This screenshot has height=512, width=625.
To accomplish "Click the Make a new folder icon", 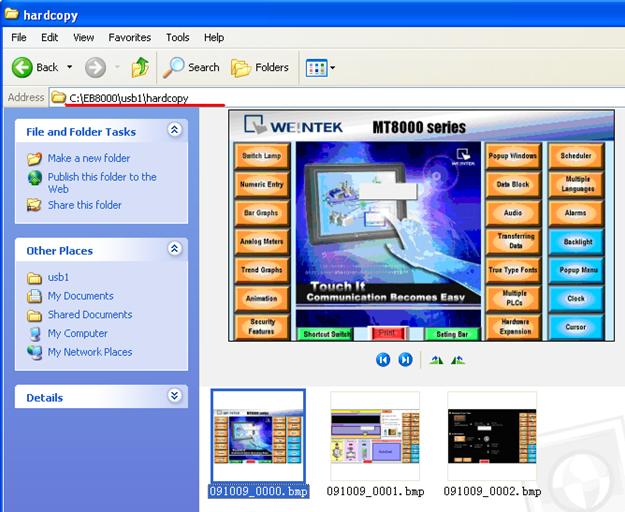I will (34, 159).
